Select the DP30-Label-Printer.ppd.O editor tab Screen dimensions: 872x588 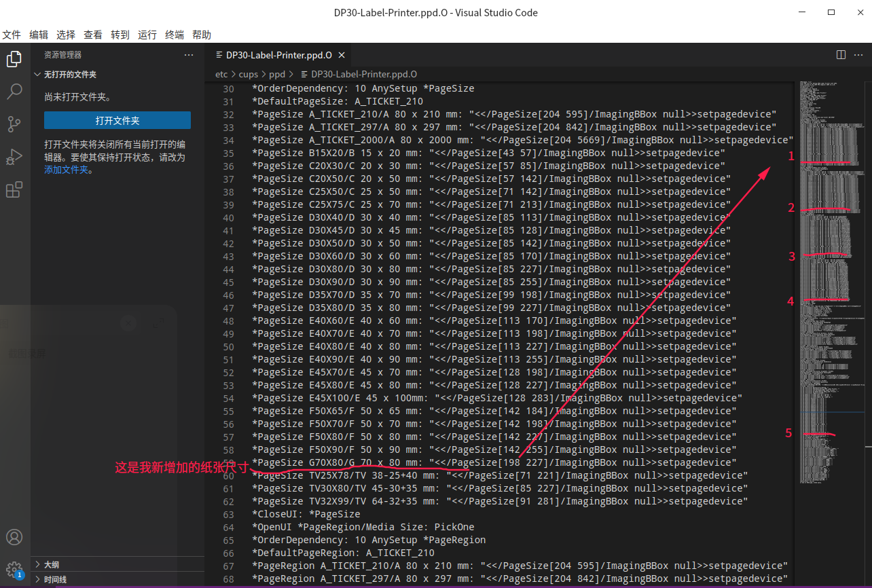tap(278, 55)
